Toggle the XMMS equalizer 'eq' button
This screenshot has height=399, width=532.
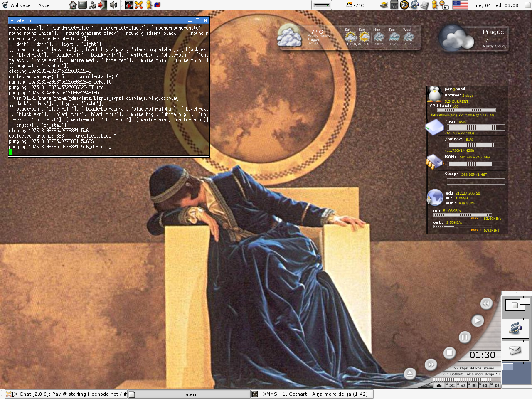click(x=484, y=385)
